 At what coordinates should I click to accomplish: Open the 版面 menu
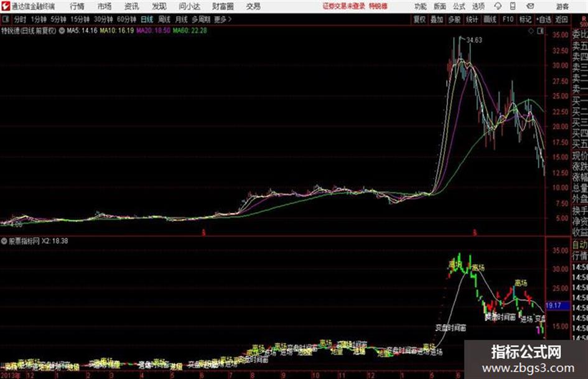[x=439, y=6]
